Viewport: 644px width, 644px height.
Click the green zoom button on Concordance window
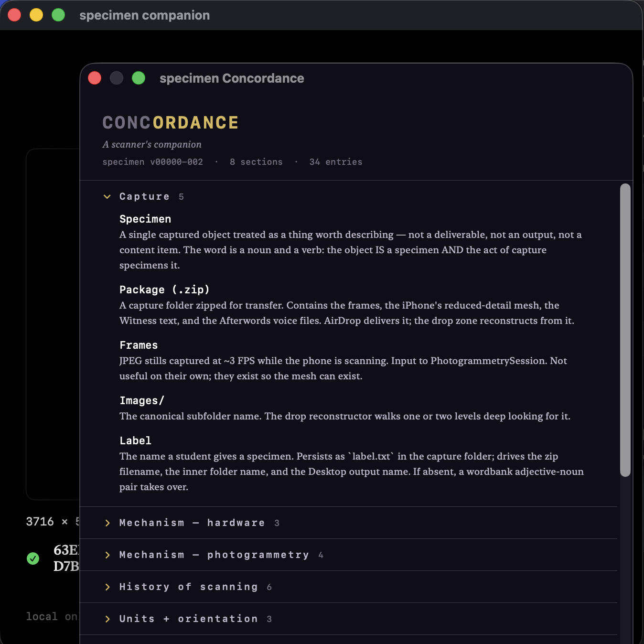[x=139, y=77]
